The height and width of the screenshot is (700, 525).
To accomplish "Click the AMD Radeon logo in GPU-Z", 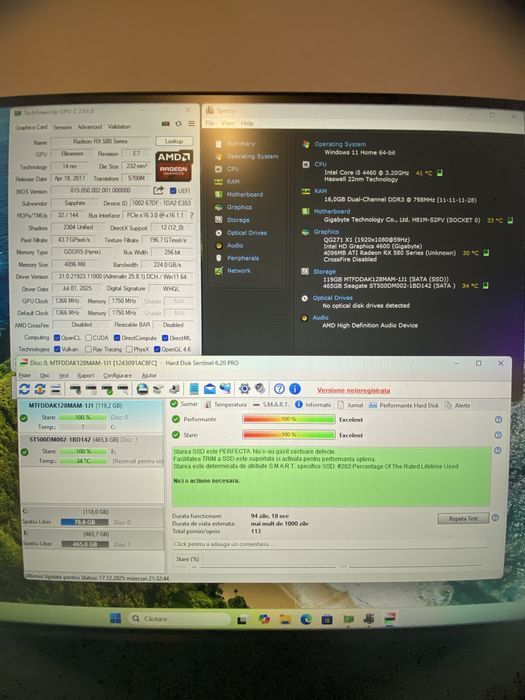I will 174,165.
